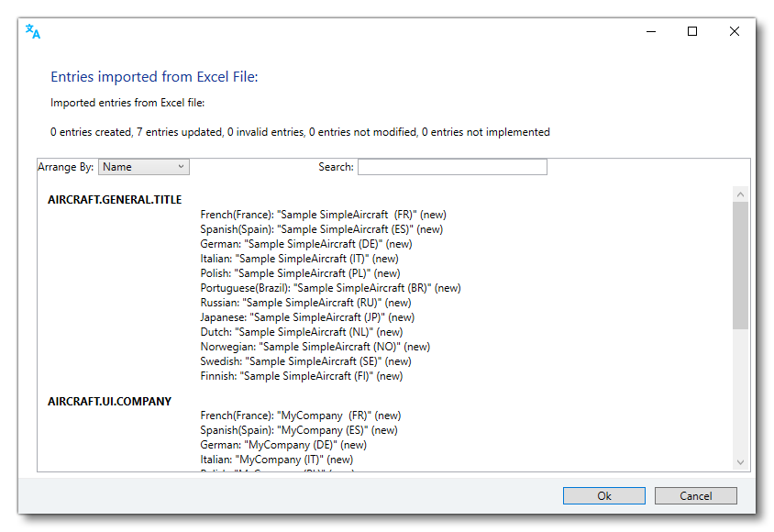The image size is (774, 532).
Task: Click the French Sample SimpleAircraft (FR) translation
Action: pyautogui.click(x=323, y=214)
